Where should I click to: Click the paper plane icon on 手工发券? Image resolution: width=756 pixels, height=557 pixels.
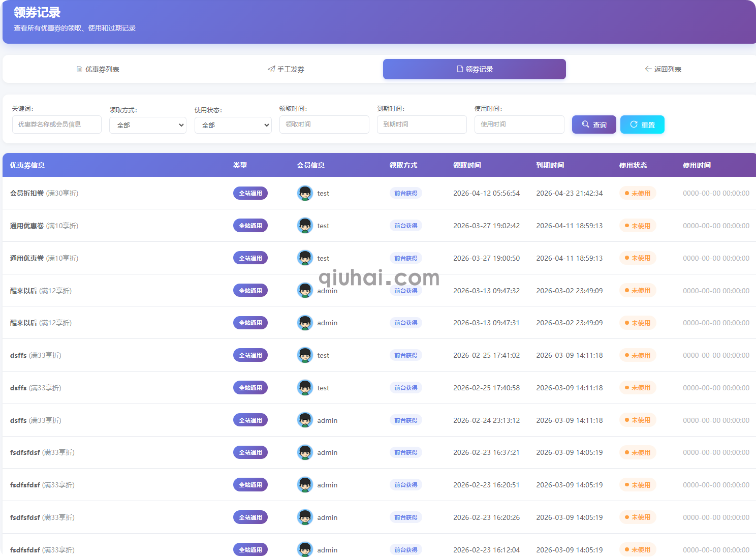271,69
